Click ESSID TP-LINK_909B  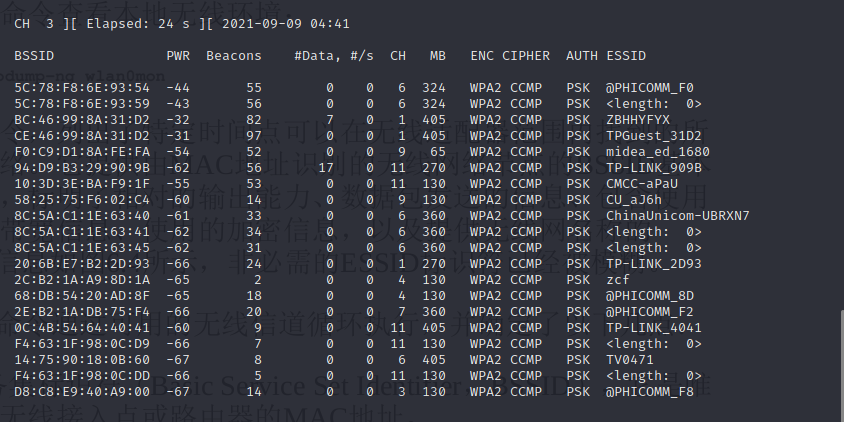point(654,168)
